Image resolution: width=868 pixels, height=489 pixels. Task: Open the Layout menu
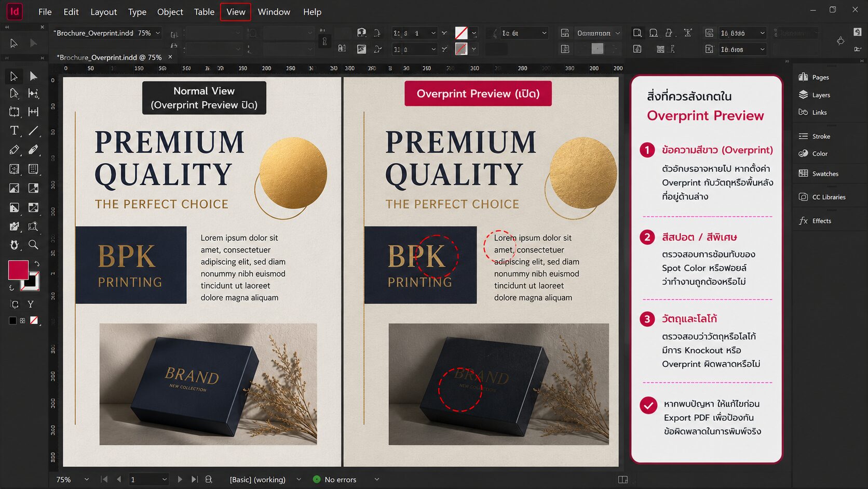(104, 11)
